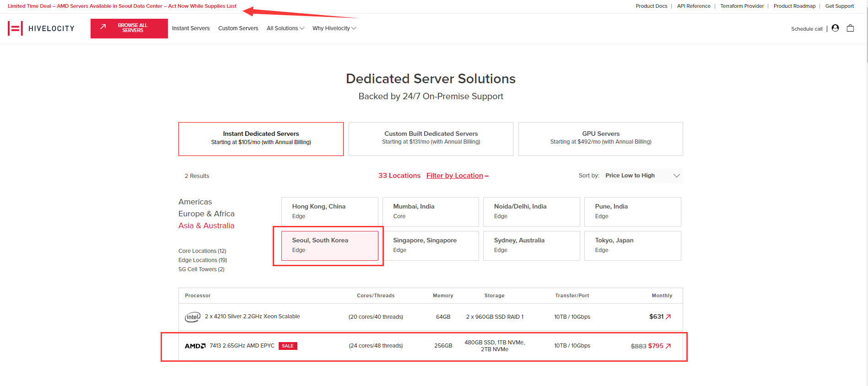Filter by 5G Cell Towers (2)

point(201,269)
